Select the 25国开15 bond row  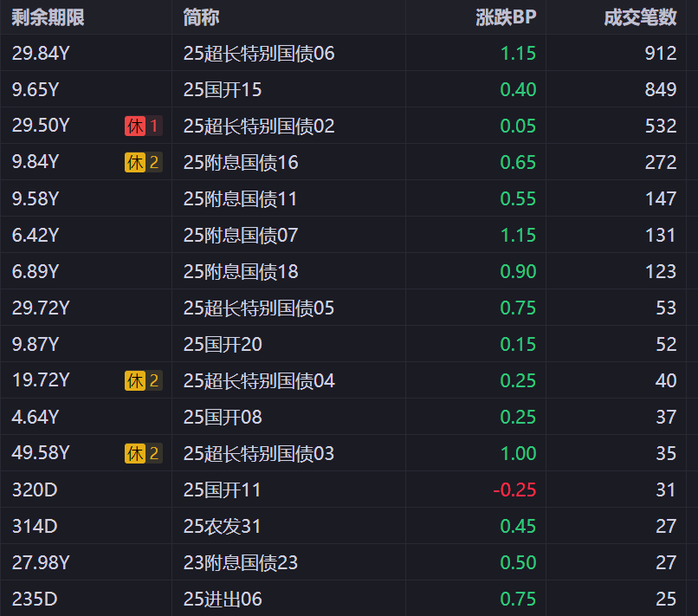click(223, 90)
